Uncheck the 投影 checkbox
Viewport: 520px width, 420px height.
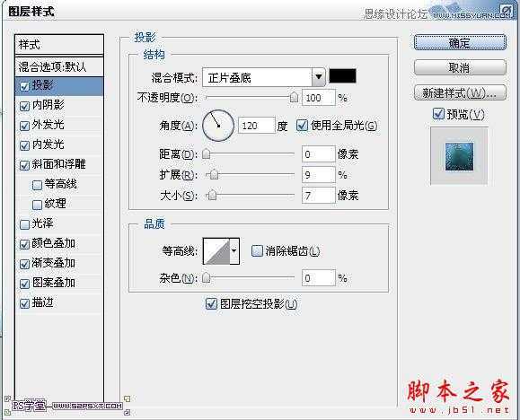pos(24,86)
